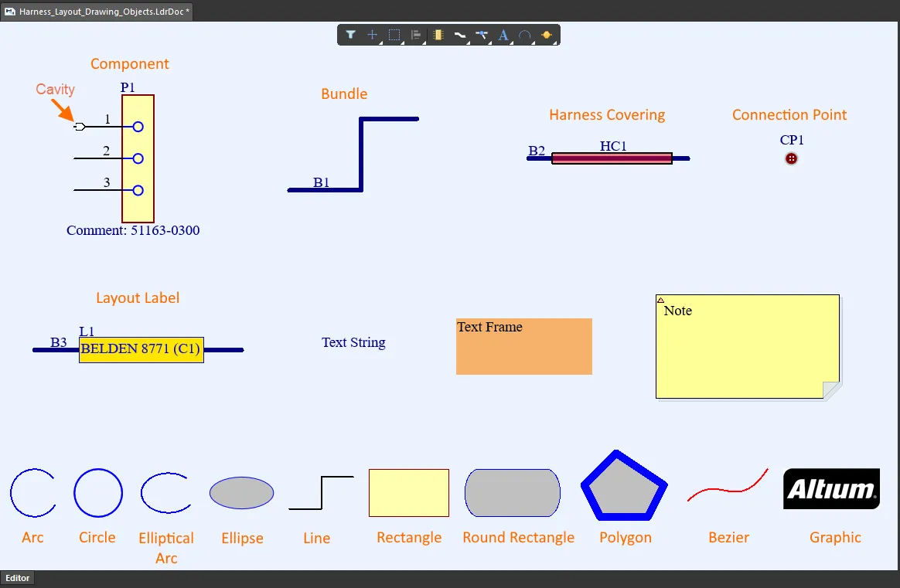Select the move/drag objects tool
The width and height of the screenshot is (900, 588).
(x=372, y=35)
